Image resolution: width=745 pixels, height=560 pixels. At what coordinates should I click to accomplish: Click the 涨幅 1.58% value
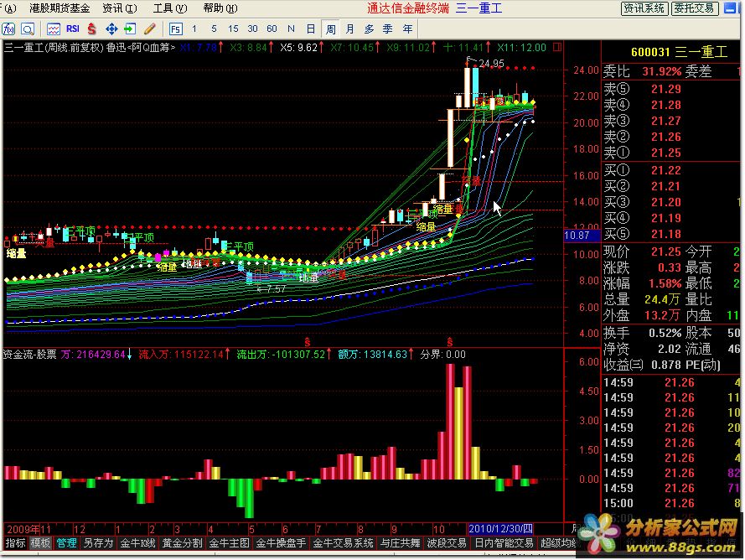coord(665,283)
